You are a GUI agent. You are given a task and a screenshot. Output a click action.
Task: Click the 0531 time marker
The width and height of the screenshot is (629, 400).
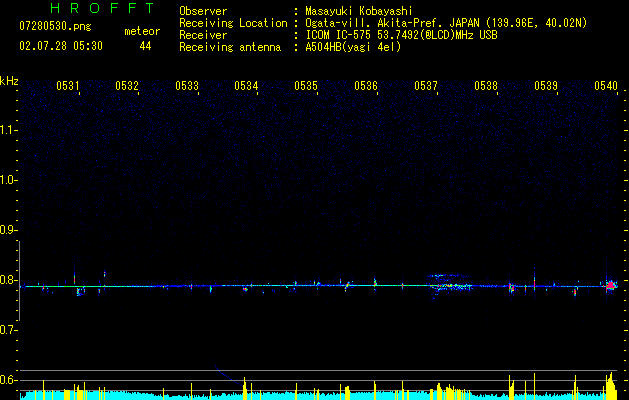tap(67, 85)
